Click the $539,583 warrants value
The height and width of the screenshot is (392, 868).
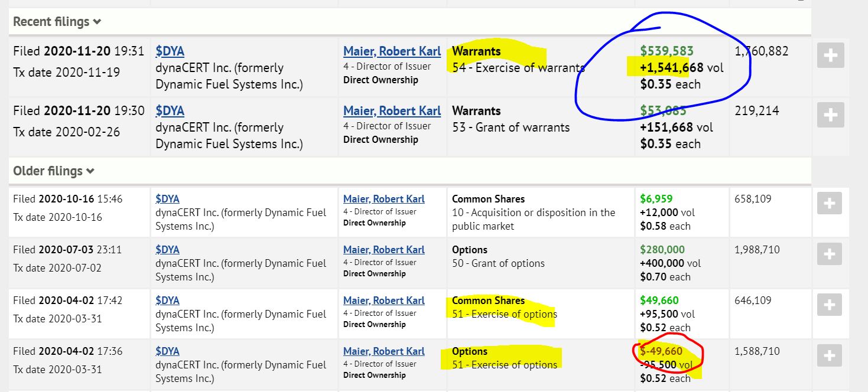[667, 51]
